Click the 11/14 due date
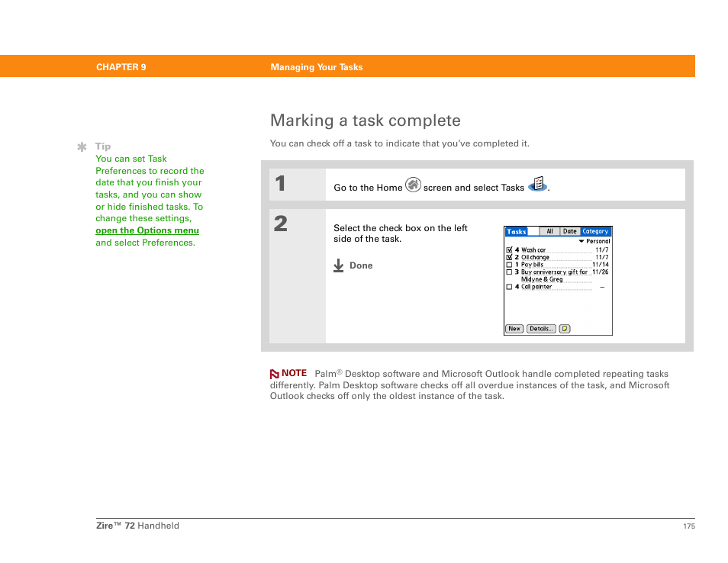Image resolution: width=728 pixels, height=563 pixels. [601, 265]
